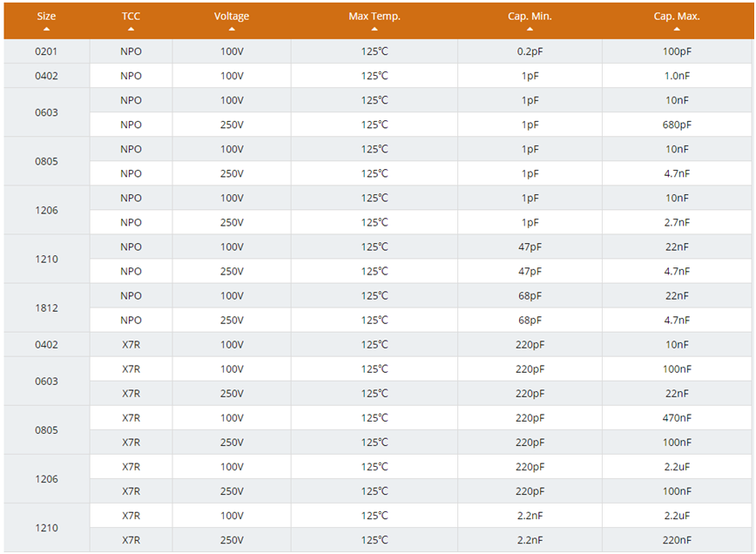Viewport: 756px width, 554px height.
Task: Click the 0201 size cell
Action: pyautogui.click(x=46, y=51)
